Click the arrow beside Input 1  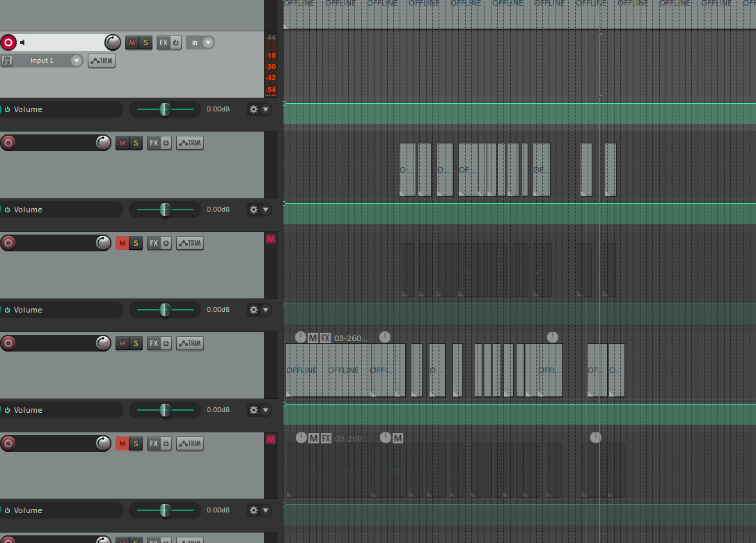(76, 61)
